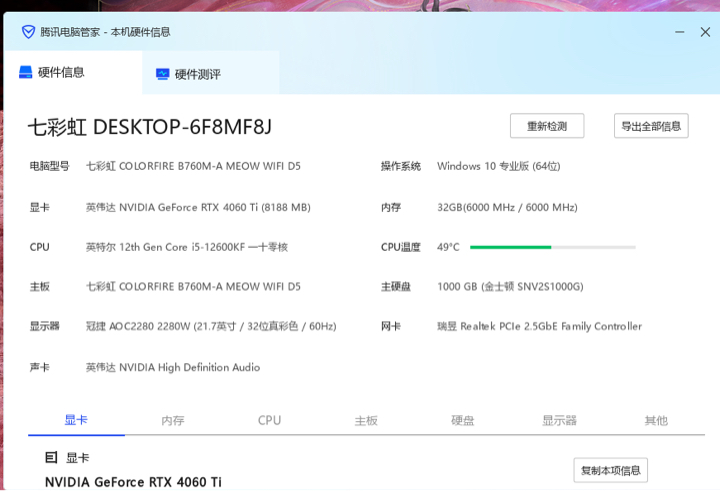Click the CPU温度 progress bar

click(553, 247)
